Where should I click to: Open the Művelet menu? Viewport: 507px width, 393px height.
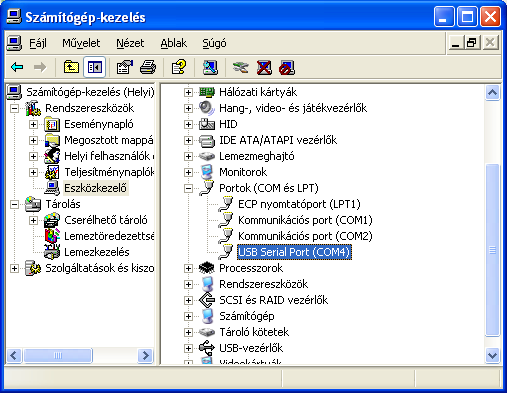[x=81, y=43]
